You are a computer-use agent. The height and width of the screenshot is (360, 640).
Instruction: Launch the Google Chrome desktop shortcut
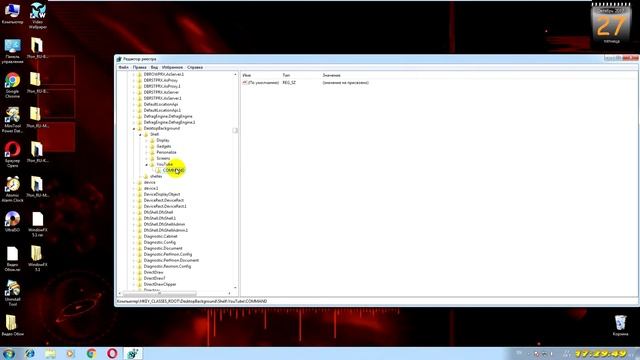pos(12,85)
